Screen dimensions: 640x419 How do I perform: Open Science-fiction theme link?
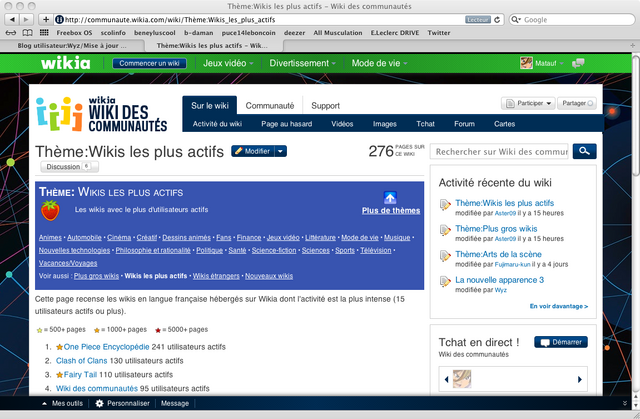click(274, 251)
